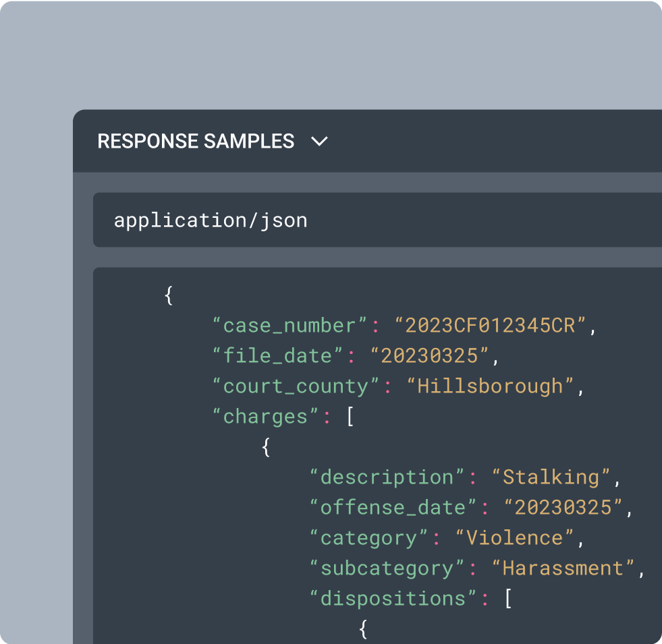
Task: Click the charges key
Action: [x=265, y=417]
